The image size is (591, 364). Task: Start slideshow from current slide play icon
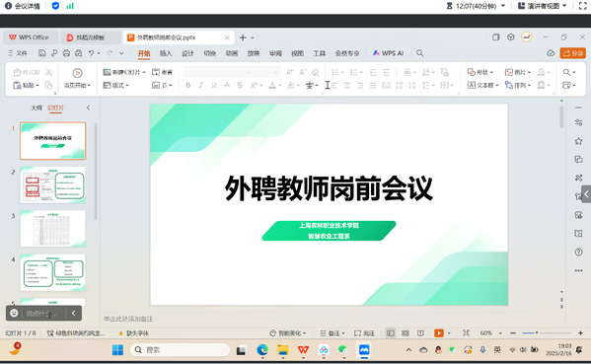77,73
